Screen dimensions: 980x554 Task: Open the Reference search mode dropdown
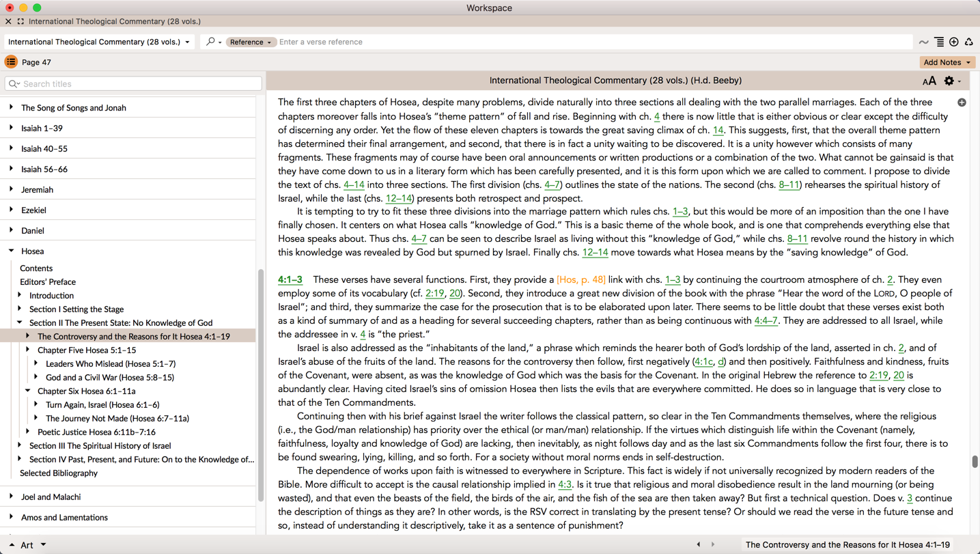tap(250, 42)
